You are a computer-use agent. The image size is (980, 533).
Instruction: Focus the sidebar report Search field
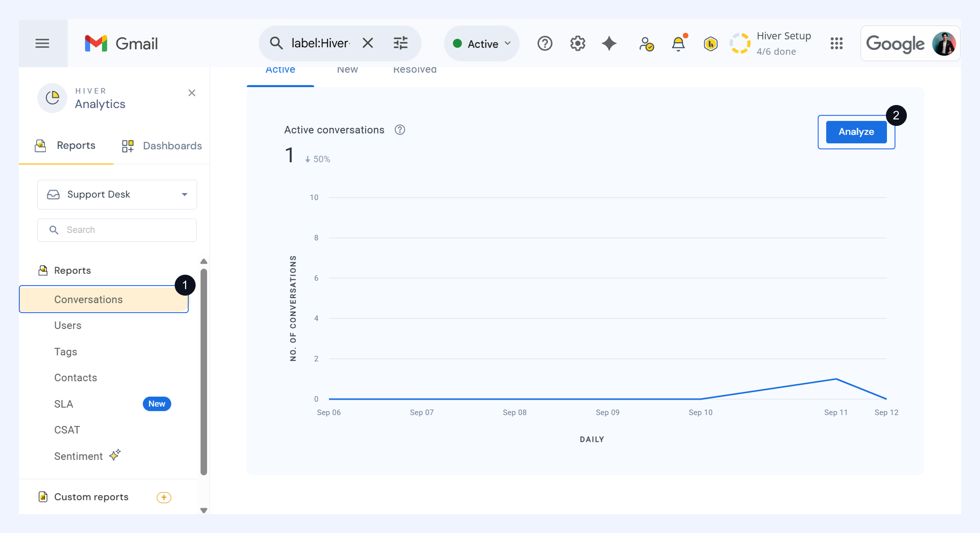pyautogui.click(x=117, y=230)
